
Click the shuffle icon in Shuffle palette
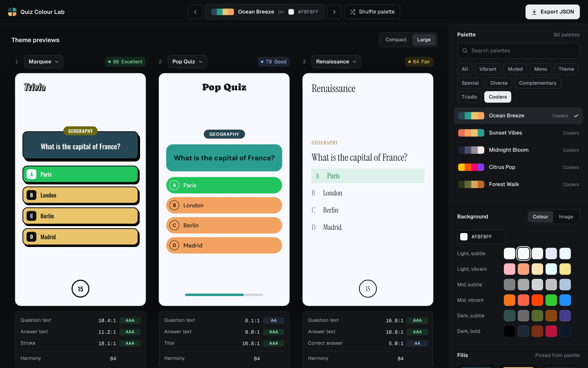pyautogui.click(x=353, y=12)
